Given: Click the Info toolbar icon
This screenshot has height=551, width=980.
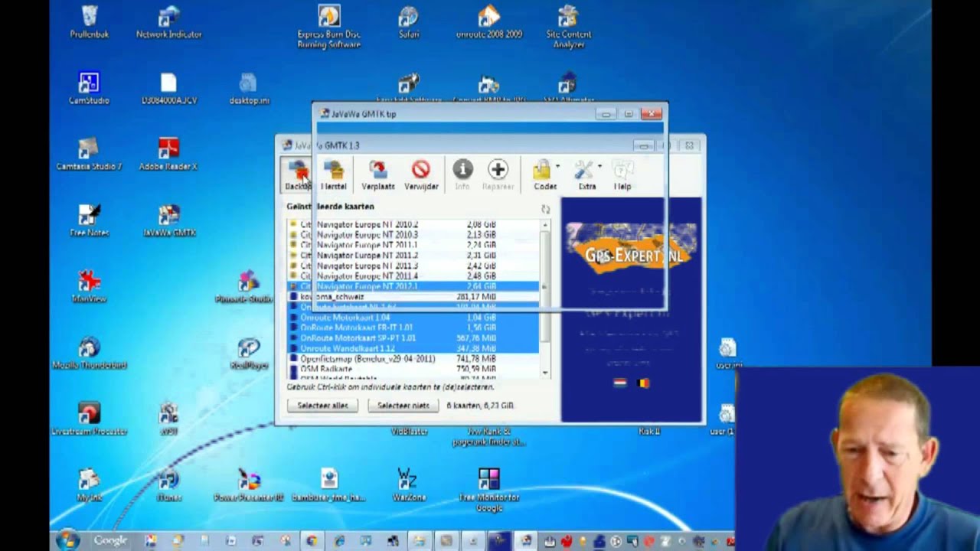Looking at the screenshot, I should tap(462, 174).
